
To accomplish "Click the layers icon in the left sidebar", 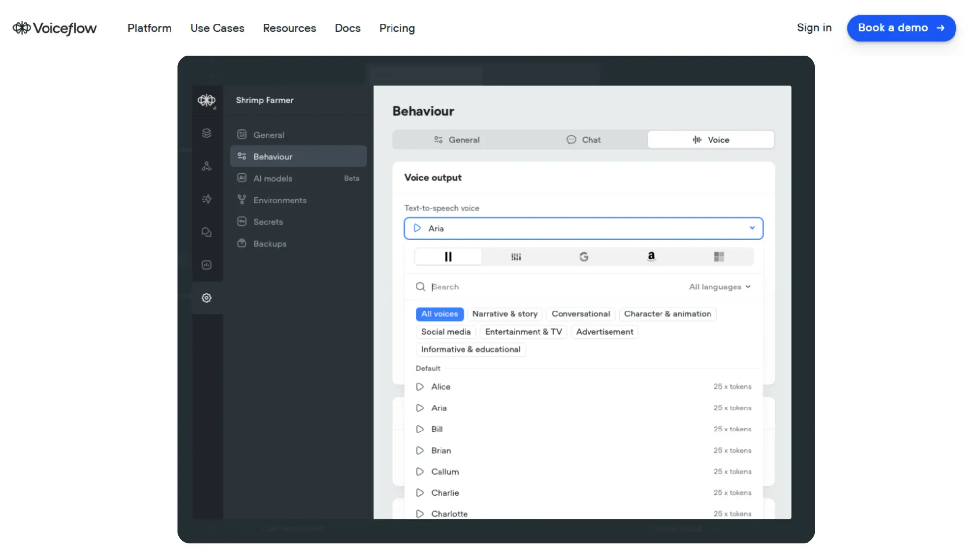I will click(206, 133).
